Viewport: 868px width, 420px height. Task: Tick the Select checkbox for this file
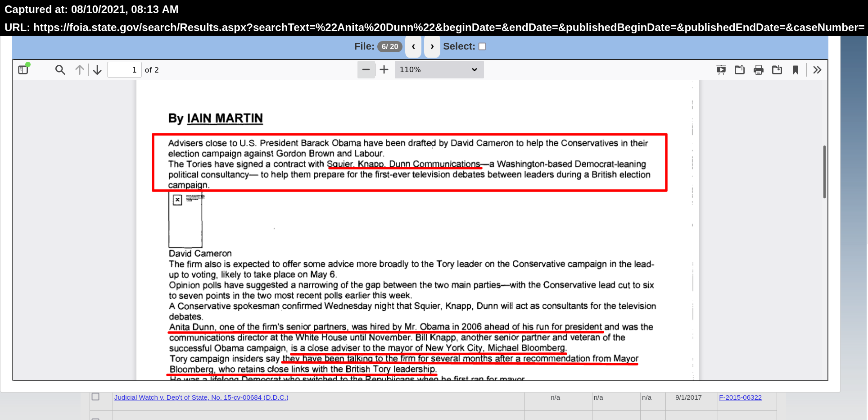[482, 46]
